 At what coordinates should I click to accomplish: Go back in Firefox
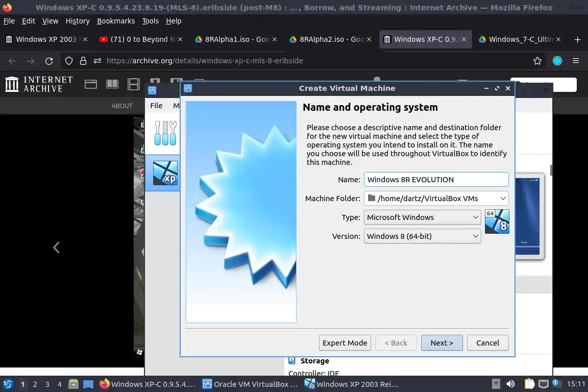[x=12, y=61]
